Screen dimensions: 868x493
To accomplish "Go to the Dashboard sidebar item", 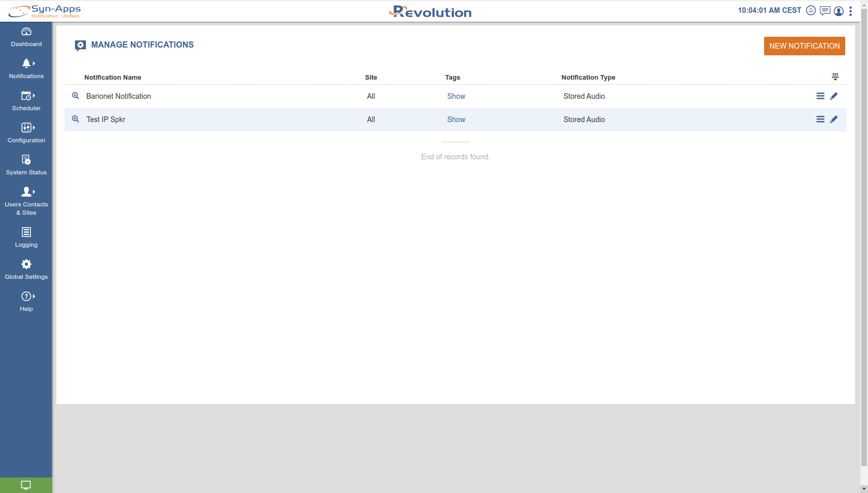I will [26, 36].
